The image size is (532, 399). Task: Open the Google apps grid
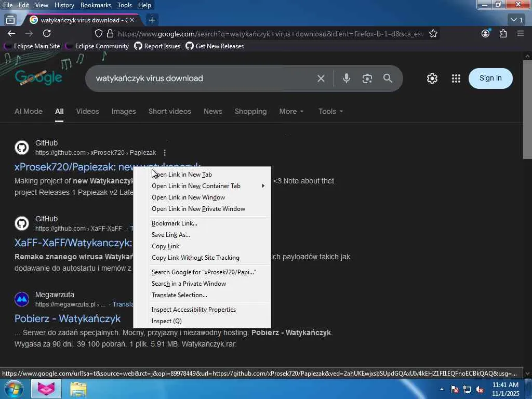pos(456,78)
